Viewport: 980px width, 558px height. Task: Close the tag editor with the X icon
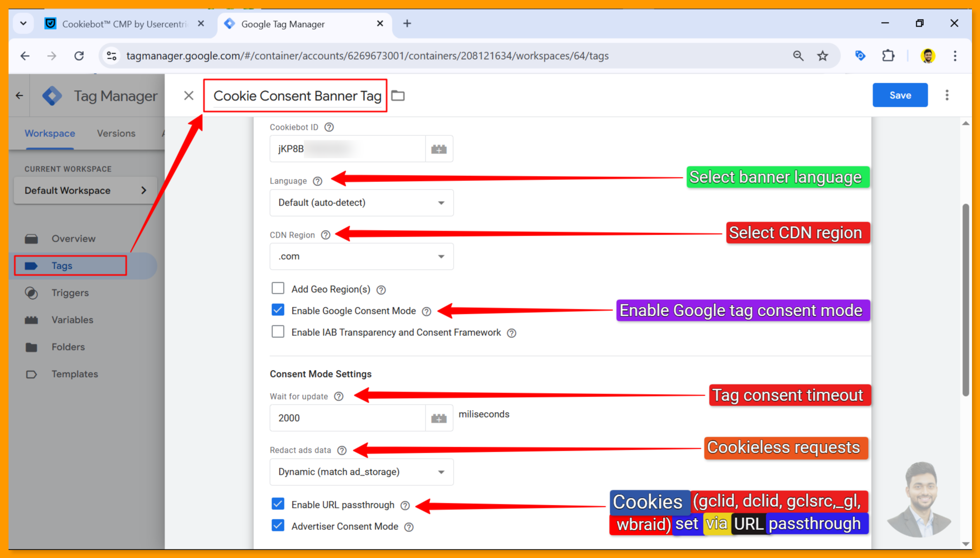[189, 95]
